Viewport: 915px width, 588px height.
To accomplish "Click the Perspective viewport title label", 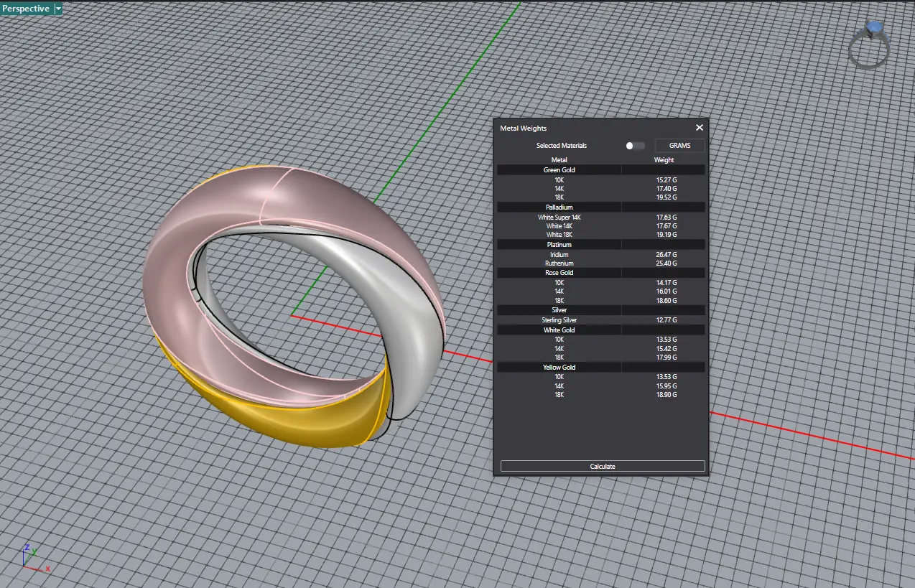I will [x=27, y=9].
